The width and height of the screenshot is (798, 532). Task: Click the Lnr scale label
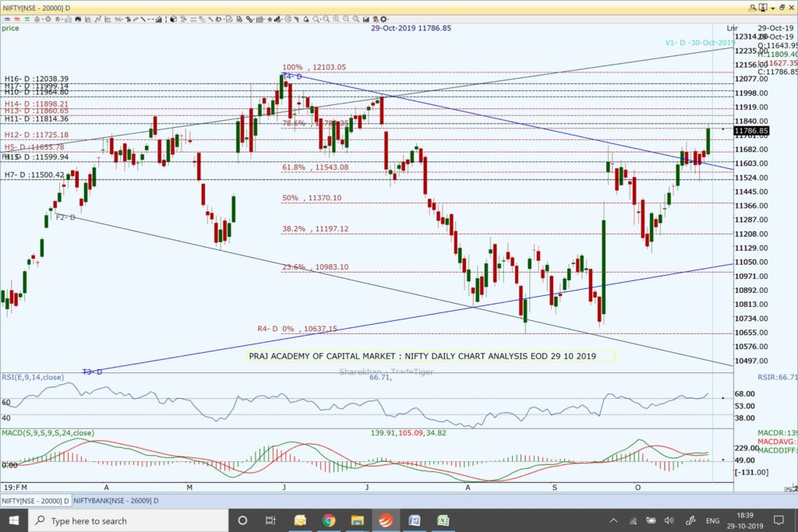pyautogui.click(x=732, y=29)
